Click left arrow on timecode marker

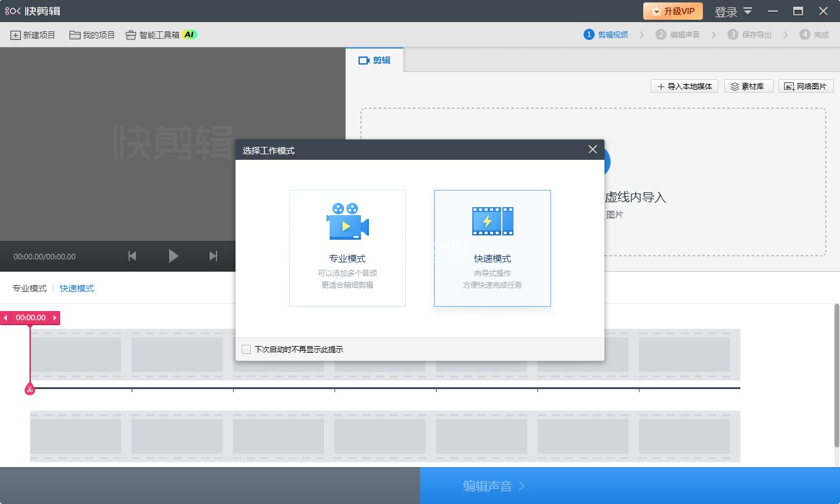tap(6, 318)
